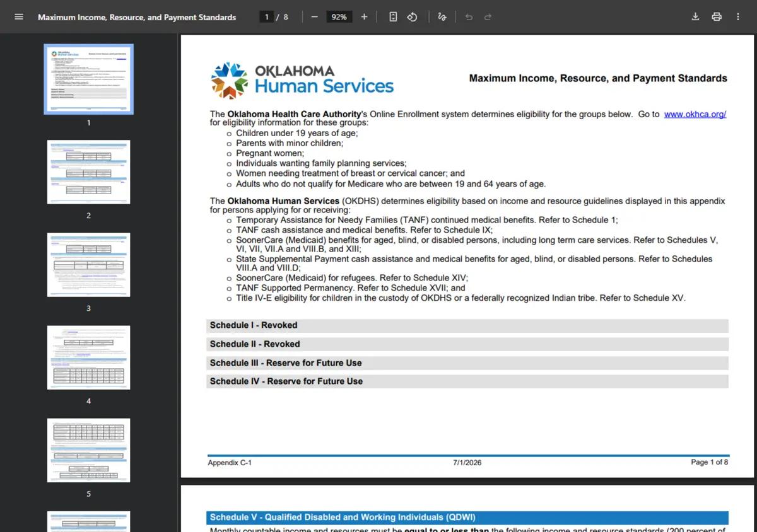Edit the current page number field
The width and height of the screenshot is (757, 532).
267,17
